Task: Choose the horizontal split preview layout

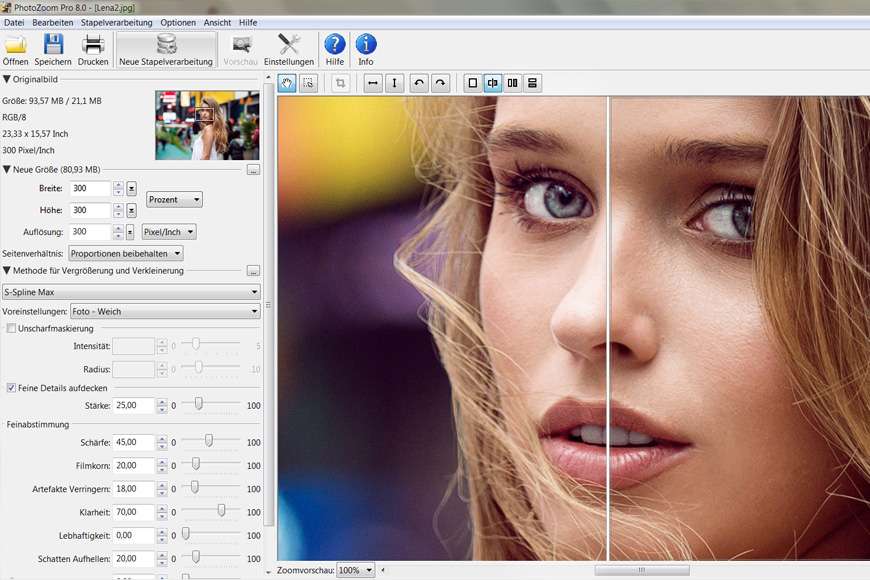Action: (532, 83)
